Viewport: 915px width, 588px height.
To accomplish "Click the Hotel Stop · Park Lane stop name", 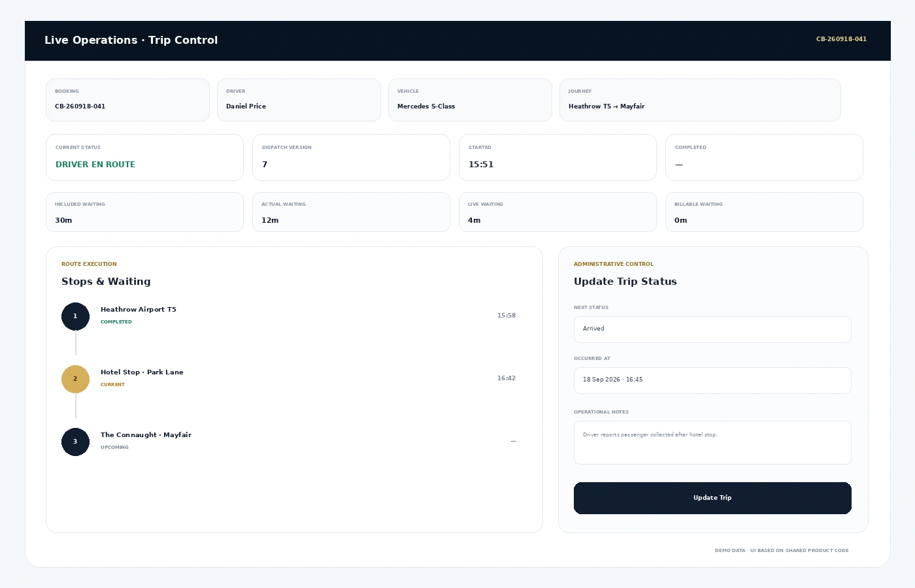I will point(142,372).
